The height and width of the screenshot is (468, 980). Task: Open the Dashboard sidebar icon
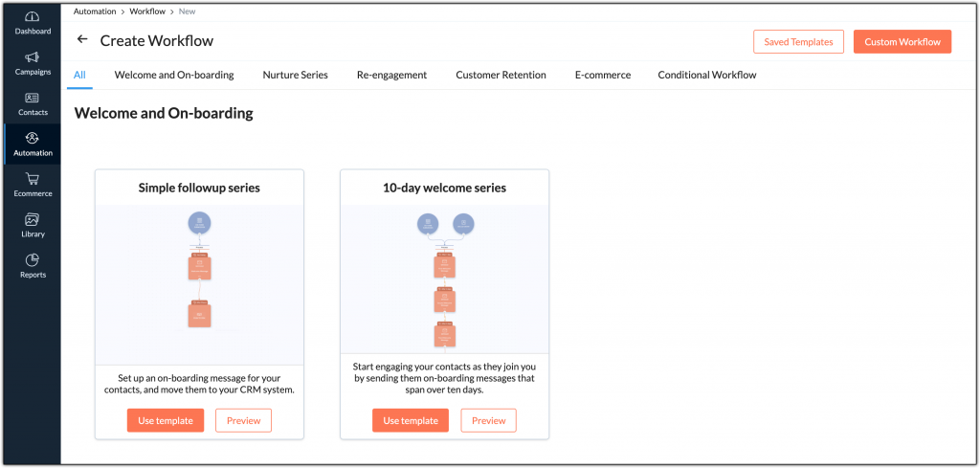(33, 17)
